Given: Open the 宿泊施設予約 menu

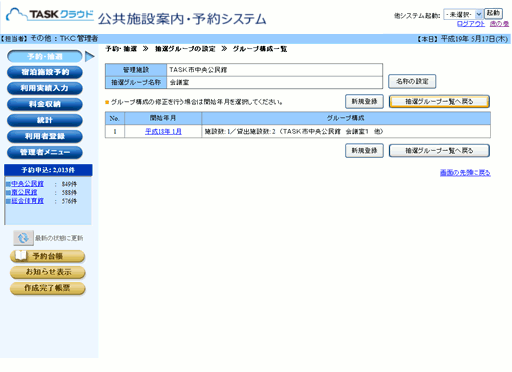Looking at the screenshot, I should [45, 72].
